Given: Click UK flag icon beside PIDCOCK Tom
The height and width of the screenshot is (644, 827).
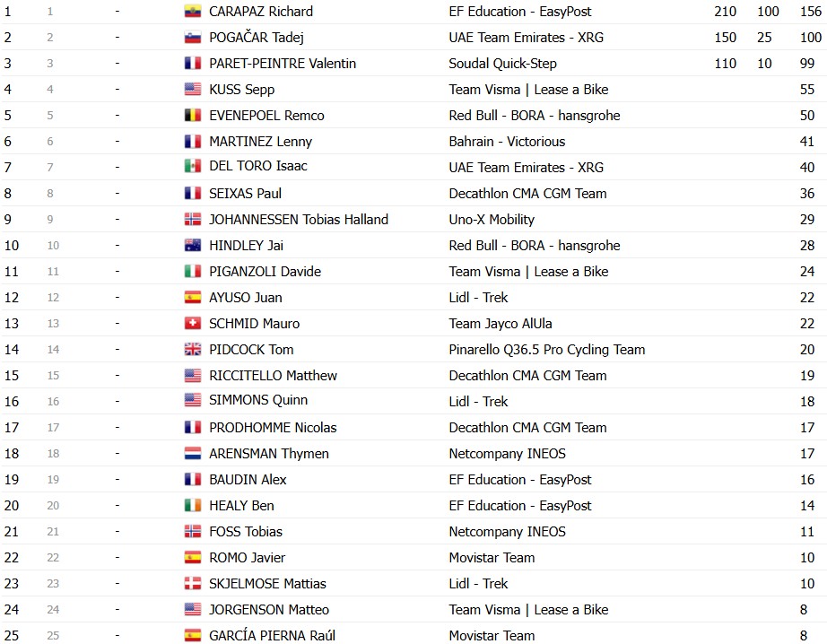Looking at the screenshot, I should pyautogui.click(x=193, y=349).
